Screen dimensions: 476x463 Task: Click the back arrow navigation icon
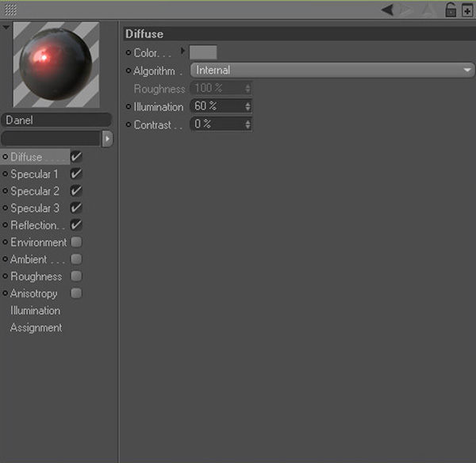(388, 10)
